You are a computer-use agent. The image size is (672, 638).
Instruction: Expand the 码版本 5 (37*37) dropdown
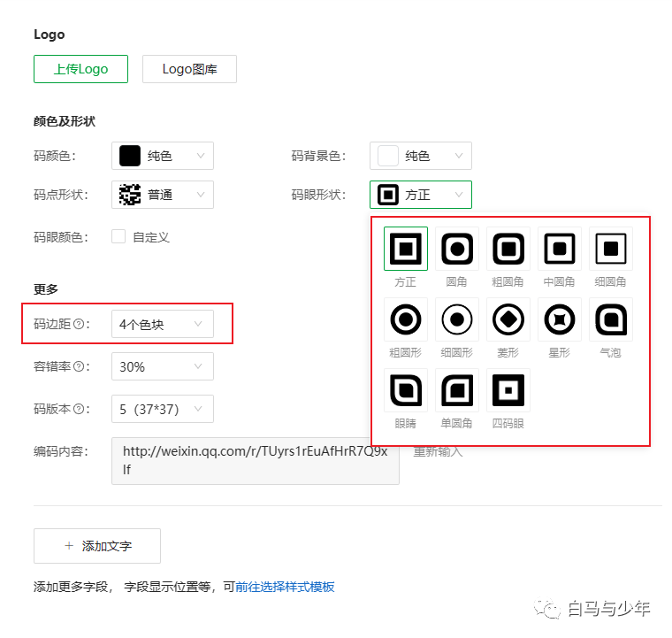coord(163,409)
